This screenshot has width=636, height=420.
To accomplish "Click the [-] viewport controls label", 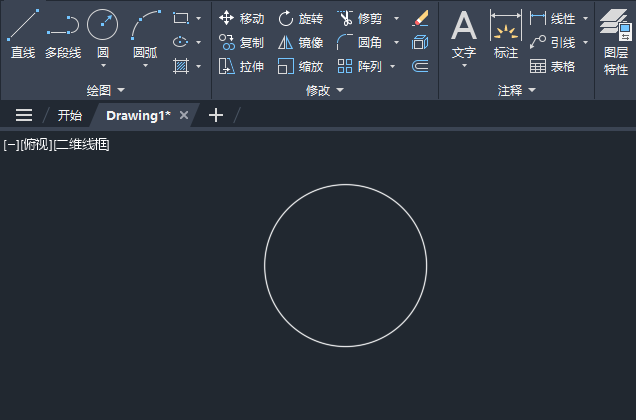I will click(x=11, y=144).
